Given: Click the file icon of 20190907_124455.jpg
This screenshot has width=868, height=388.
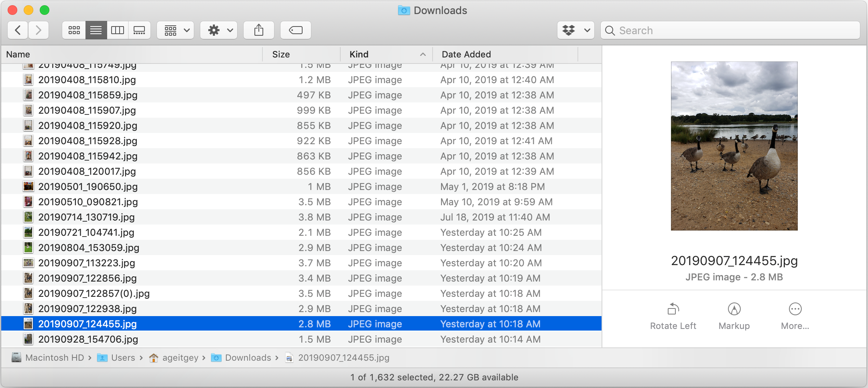Looking at the screenshot, I should [x=28, y=324].
